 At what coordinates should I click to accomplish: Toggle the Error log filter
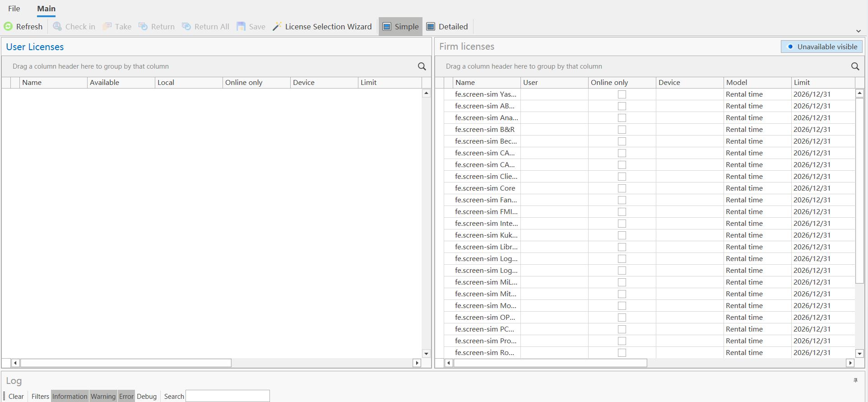click(x=126, y=396)
